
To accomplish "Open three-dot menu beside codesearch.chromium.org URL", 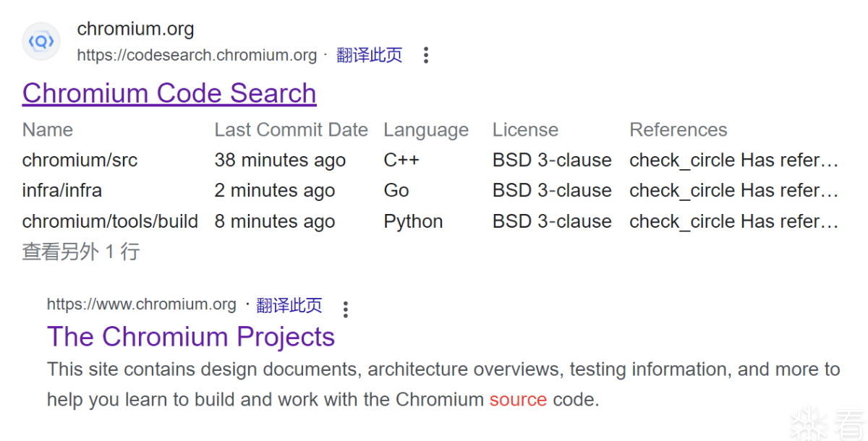I will click(426, 55).
